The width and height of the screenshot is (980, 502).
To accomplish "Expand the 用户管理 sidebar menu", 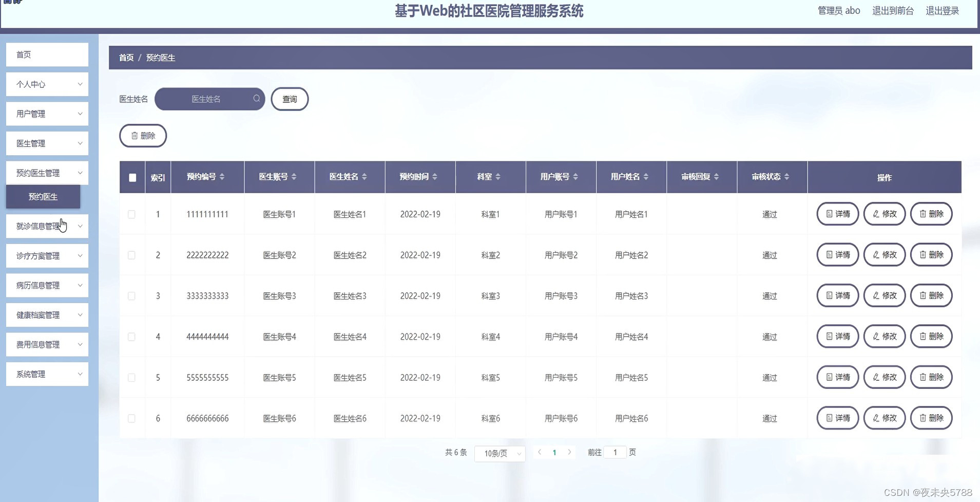I will (x=47, y=114).
